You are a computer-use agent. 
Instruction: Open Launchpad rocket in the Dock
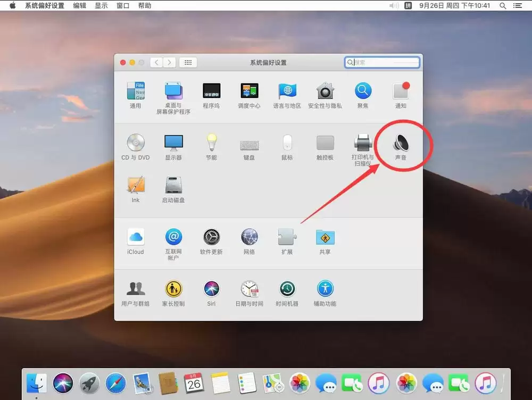[89, 383]
